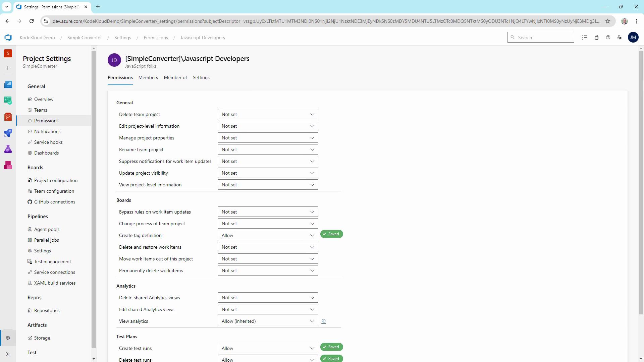Switch to the Member of tab
Screen dimensions: 644x362
[175, 77]
